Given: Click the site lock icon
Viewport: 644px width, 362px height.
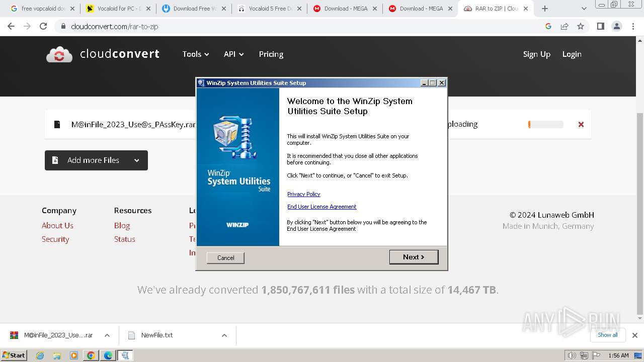Looking at the screenshot, I should [x=63, y=26].
